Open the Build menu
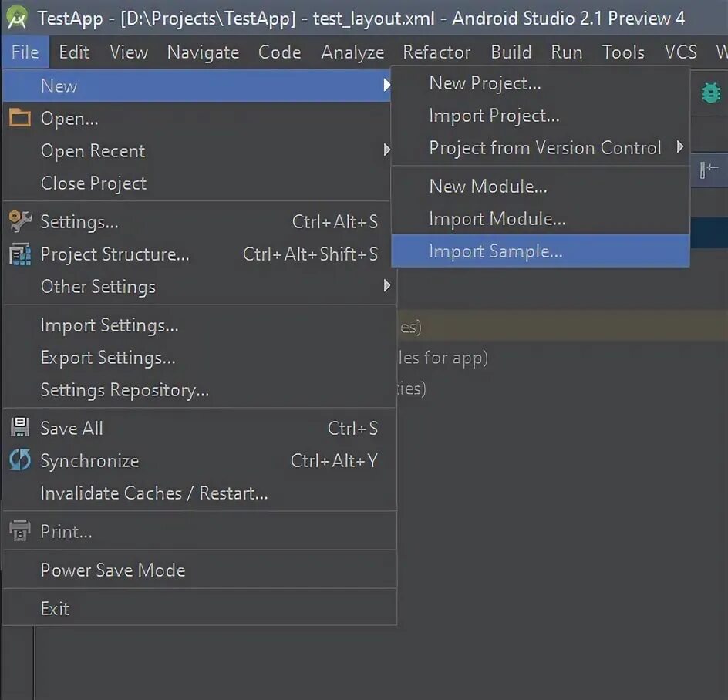 point(511,52)
